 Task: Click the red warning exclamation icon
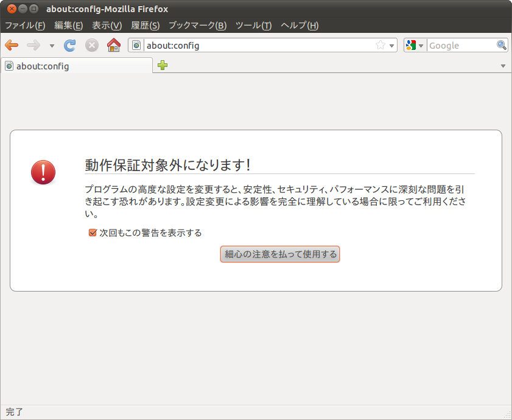click(x=43, y=172)
